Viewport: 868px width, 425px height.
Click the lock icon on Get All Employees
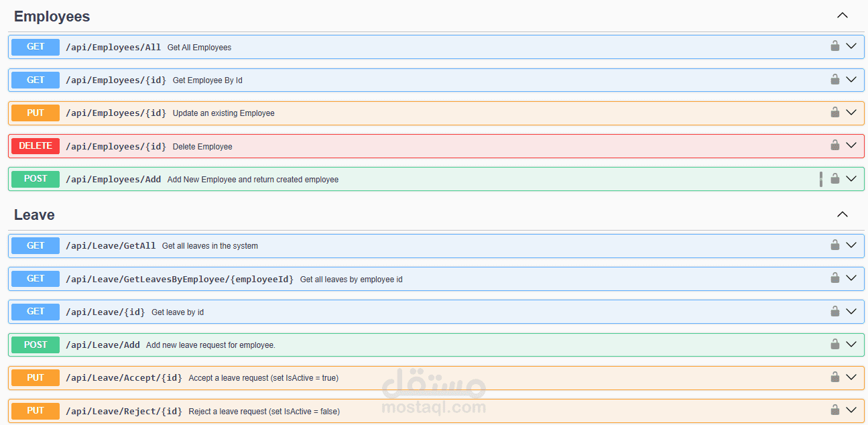(x=835, y=46)
